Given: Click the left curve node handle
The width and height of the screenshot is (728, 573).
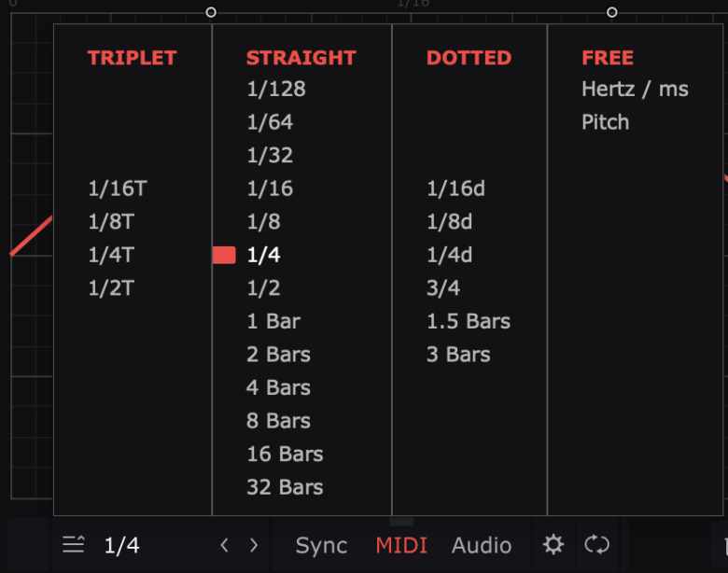Looking at the screenshot, I should [x=211, y=12].
